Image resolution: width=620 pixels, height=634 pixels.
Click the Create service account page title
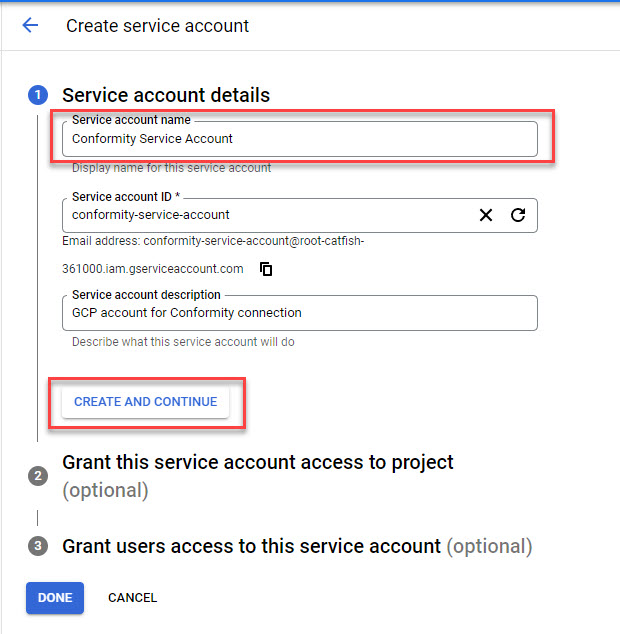click(158, 26)
